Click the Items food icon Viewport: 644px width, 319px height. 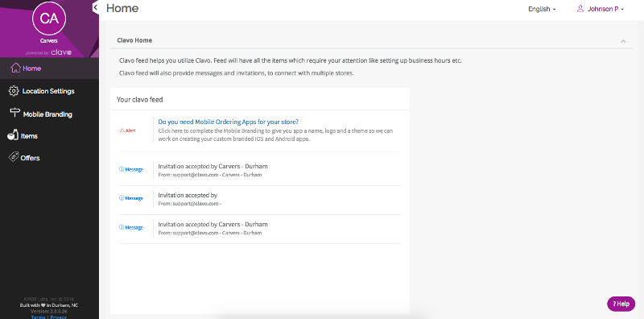(13, 135)
